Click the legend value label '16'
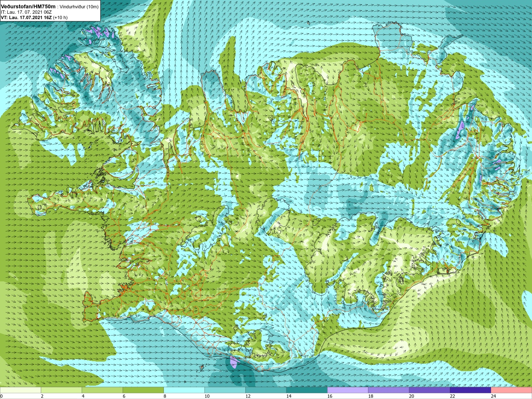This screenshot has height=399, width=532. (330, 396)
